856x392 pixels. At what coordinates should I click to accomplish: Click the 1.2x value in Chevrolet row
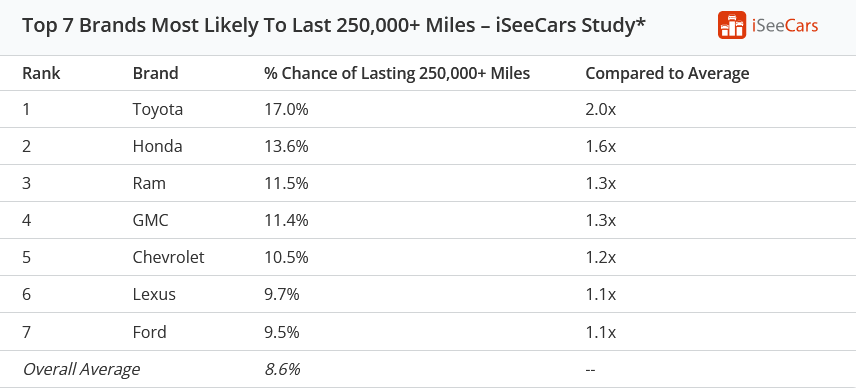pyautogui.click(x=601, y=257)
